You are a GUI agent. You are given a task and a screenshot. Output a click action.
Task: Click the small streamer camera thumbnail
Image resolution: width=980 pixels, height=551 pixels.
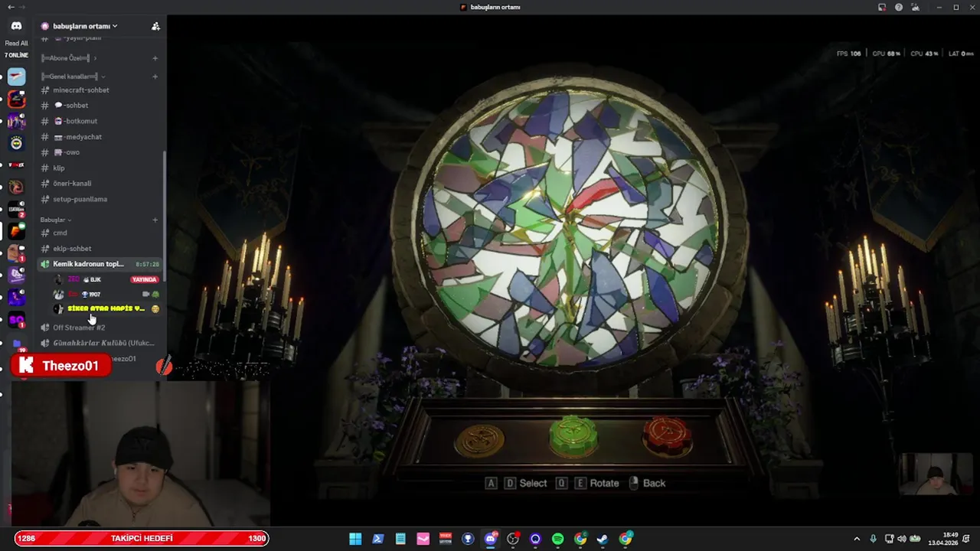936,474
